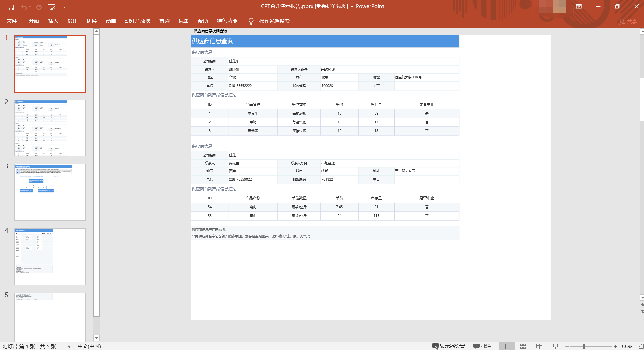Switch to the 插入 tab

pos(53,21)
